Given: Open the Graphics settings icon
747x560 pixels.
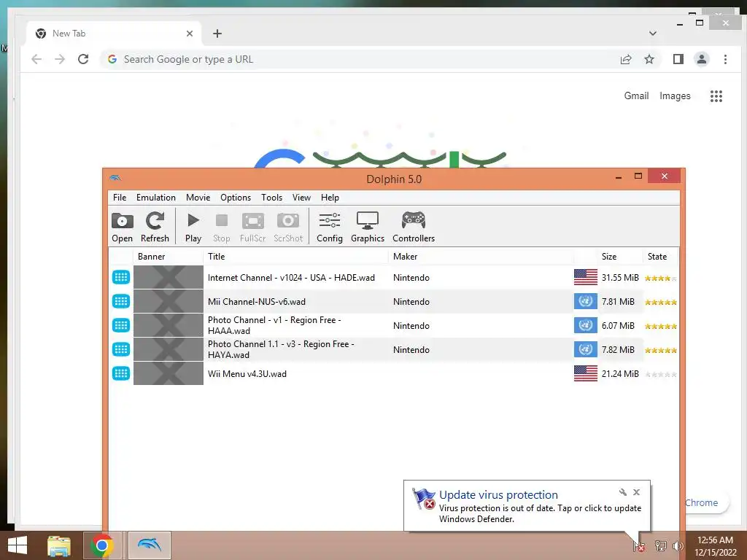Looking at the screenshot, I should 368,227.
